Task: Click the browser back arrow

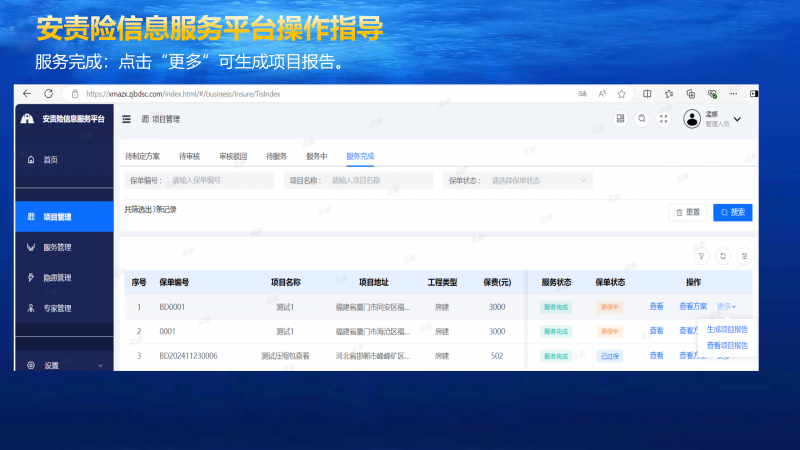Action: (27, 93)
